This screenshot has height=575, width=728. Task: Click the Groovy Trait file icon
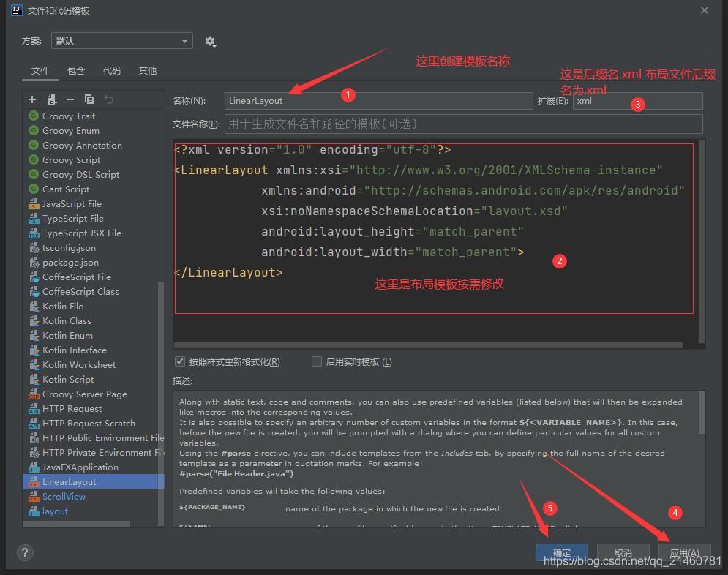click(34, 116)
